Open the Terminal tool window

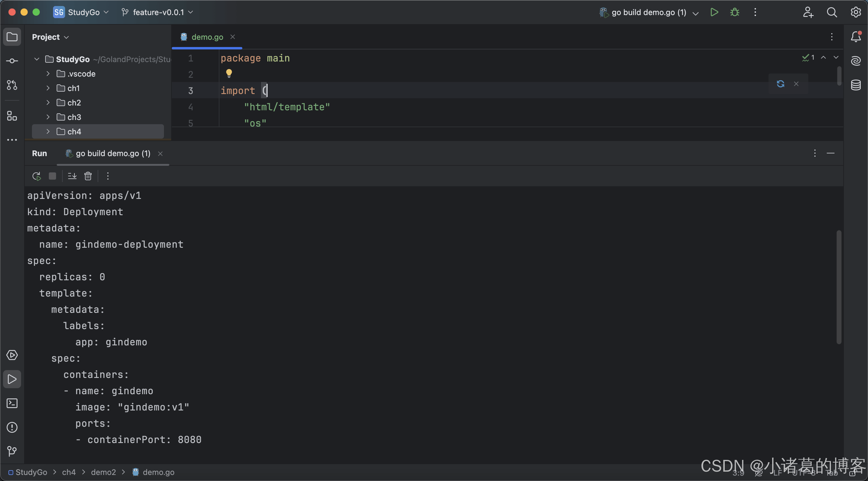12,403
